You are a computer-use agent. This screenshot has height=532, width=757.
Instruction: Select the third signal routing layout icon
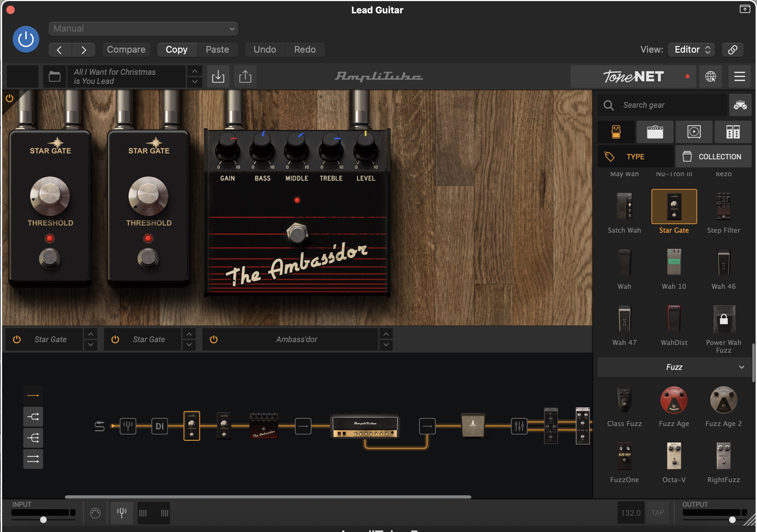pos(33,438)
